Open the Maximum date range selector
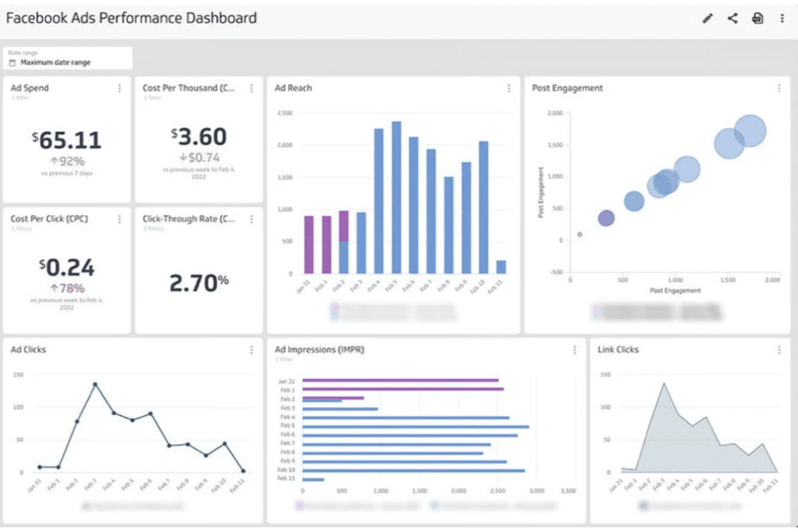 coord(68,59)
